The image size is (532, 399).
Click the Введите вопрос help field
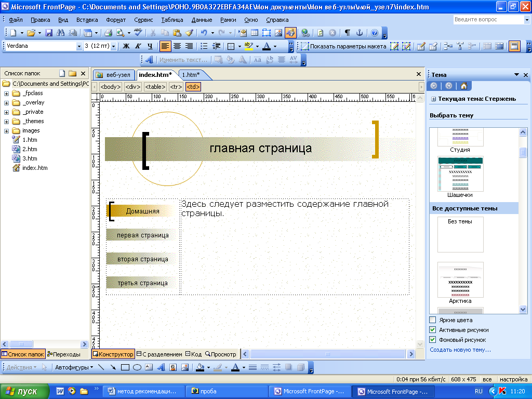click(x=488, y=20)
